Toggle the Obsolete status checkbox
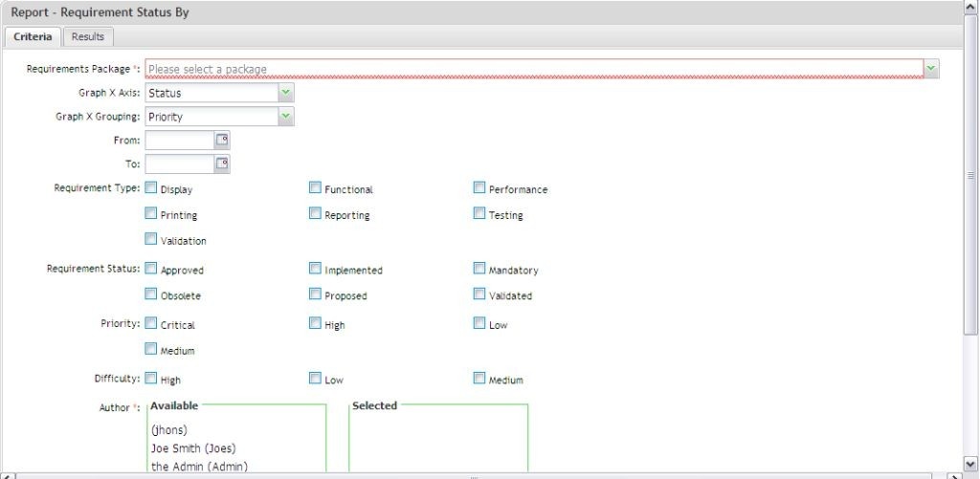980x479 pixels. click(151, 294)
